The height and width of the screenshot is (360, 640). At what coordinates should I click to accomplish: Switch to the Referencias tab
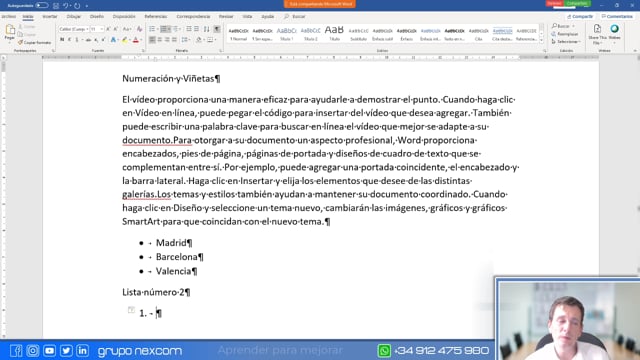[x=156, y=16]
